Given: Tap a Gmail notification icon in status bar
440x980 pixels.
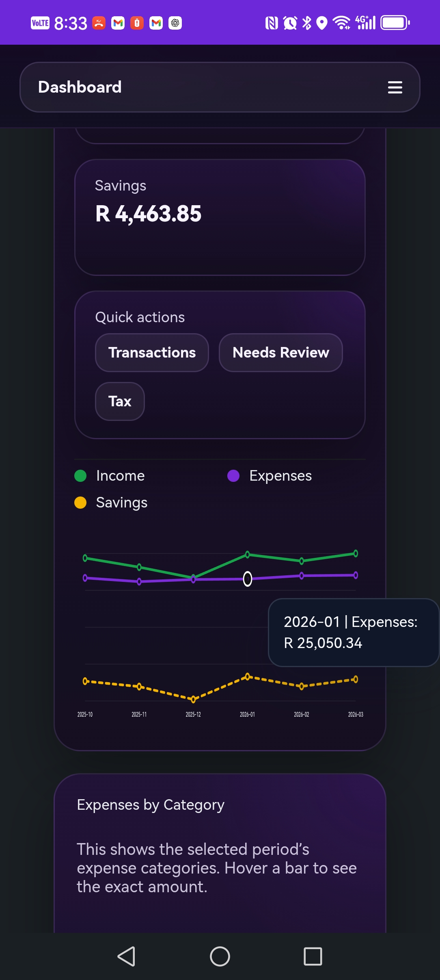Looking at the screenshot, I should [x=118, y=23].
